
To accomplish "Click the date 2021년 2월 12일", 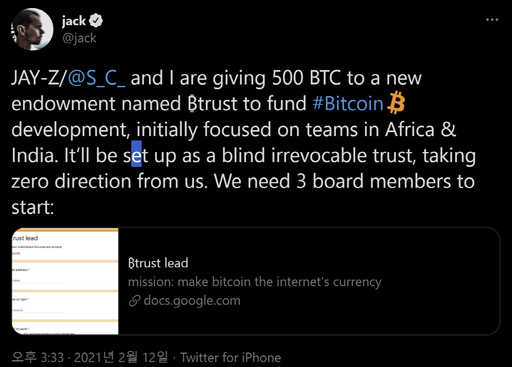I will [x=121, y=357].
